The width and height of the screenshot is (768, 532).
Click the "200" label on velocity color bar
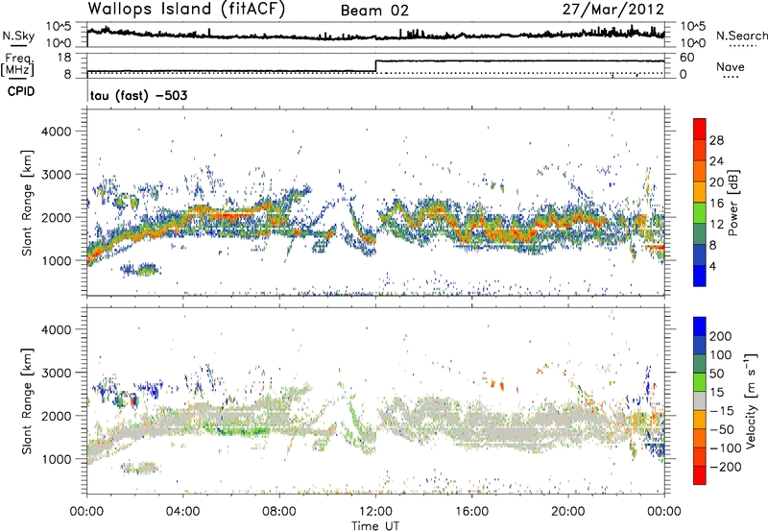pos(721,336)
